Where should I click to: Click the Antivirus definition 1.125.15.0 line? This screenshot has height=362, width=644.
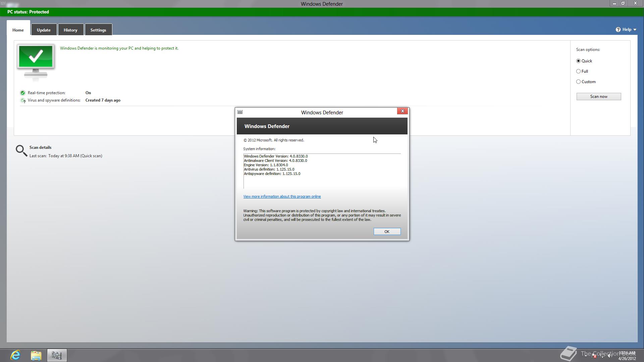pyautogui.click(x=269, y=169)
